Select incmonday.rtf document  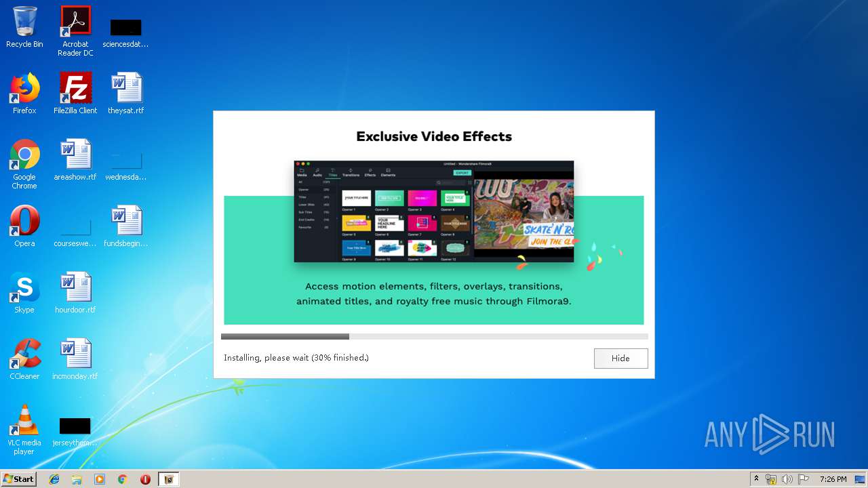coord(75,359)
